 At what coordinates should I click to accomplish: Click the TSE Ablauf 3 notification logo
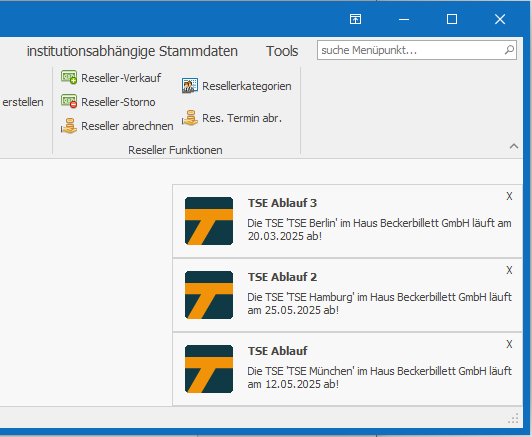tap(209, 221)
